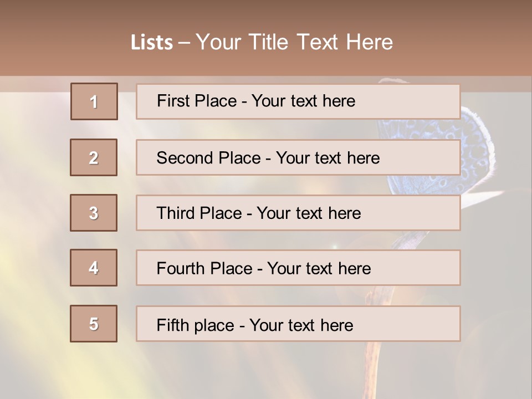
Task: Click the number 3 box
Action: click(94, 213)
